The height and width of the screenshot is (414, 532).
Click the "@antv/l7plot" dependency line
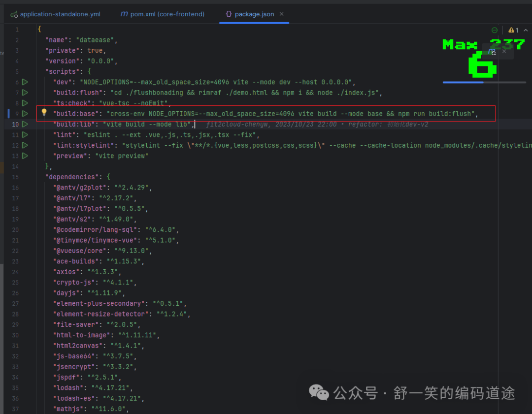pos(100,209)
